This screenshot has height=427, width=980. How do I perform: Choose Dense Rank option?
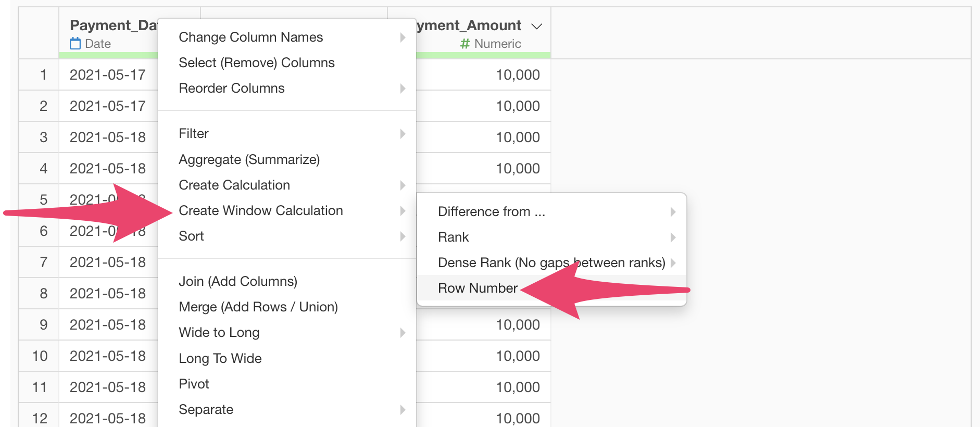pyautogui.click(x=551, y=262)
